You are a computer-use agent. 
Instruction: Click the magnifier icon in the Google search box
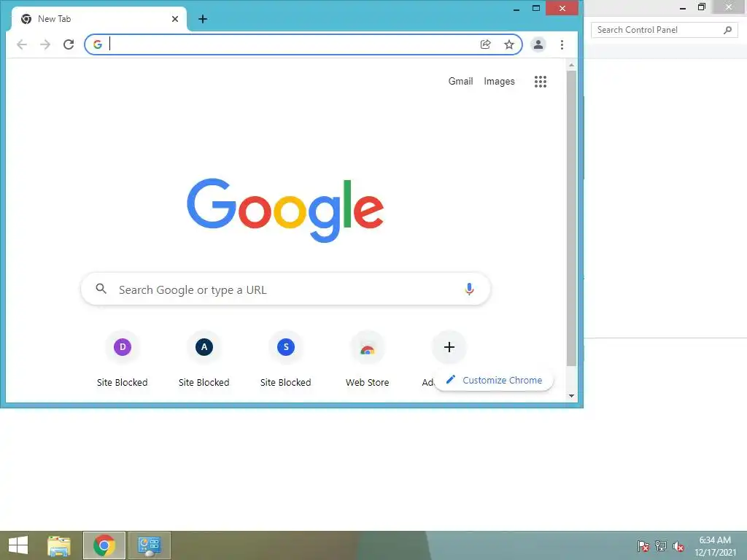point(101,289)
